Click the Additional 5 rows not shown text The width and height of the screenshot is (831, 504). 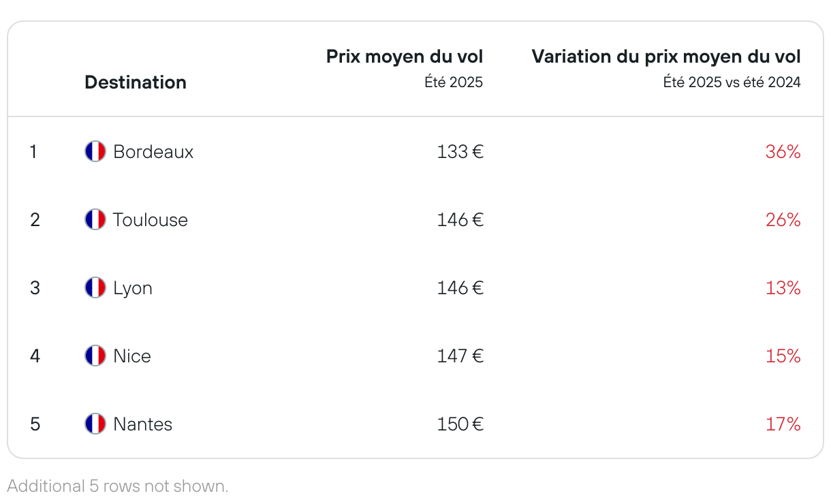118,486
